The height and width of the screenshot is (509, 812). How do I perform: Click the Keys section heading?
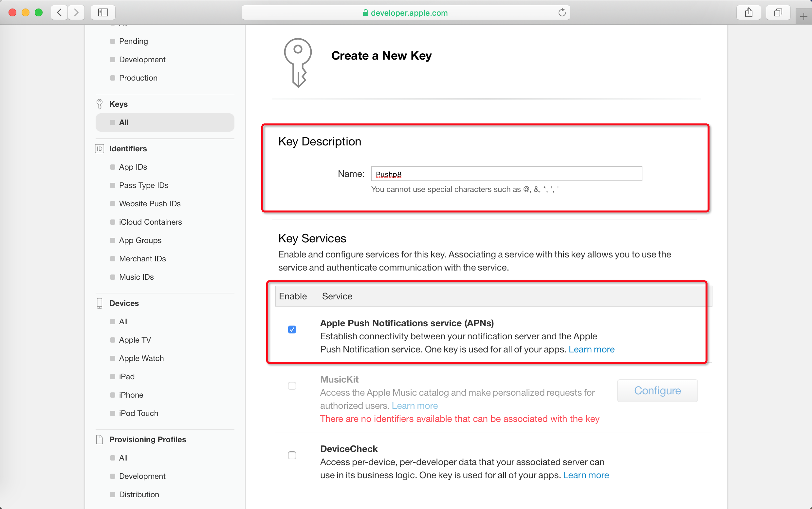coord(119,104)
